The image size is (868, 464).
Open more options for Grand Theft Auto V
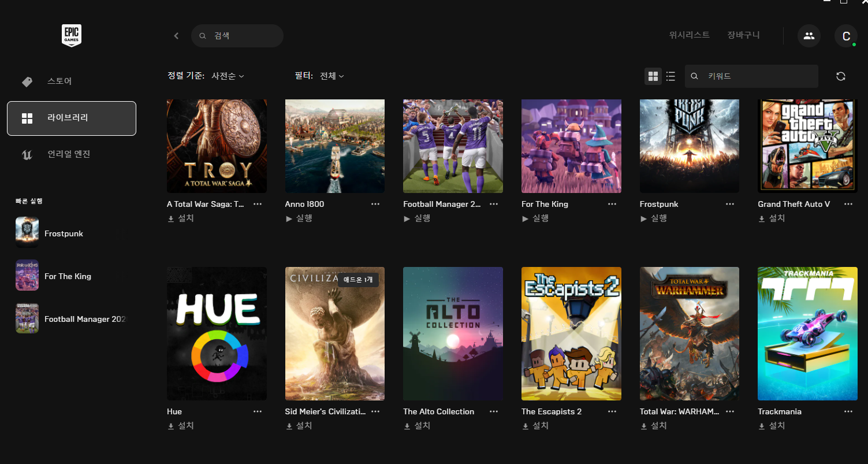click(848, 204)
